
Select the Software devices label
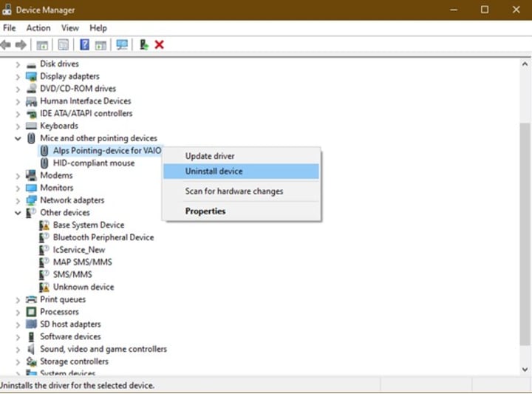pyautogui.click(x=70, y=336)
